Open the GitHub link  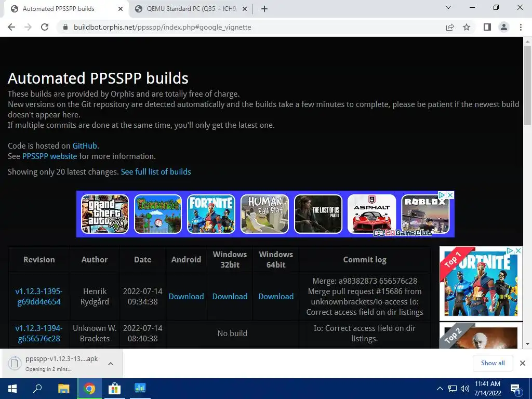click(85, 146)
